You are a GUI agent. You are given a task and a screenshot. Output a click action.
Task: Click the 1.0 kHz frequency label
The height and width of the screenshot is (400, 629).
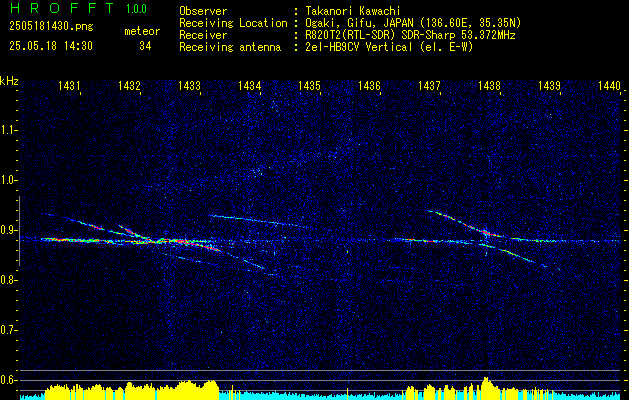[8, 180]
